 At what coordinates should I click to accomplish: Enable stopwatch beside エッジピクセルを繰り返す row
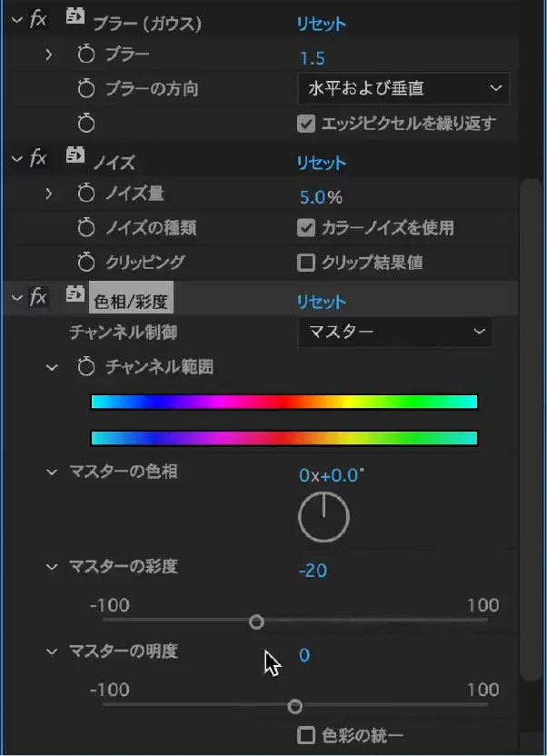point(86,124)
